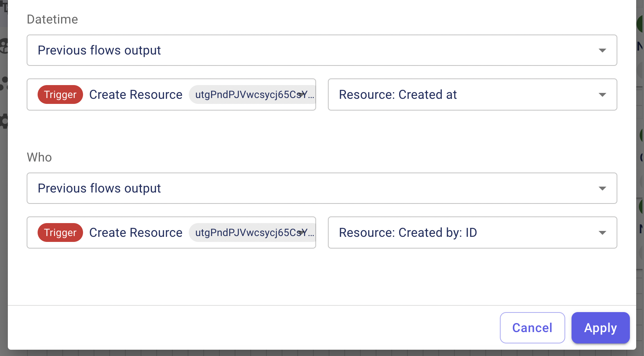Click the red Trigger badge under Who
Screen dimensions: 644x356
(x=60, y=232)
